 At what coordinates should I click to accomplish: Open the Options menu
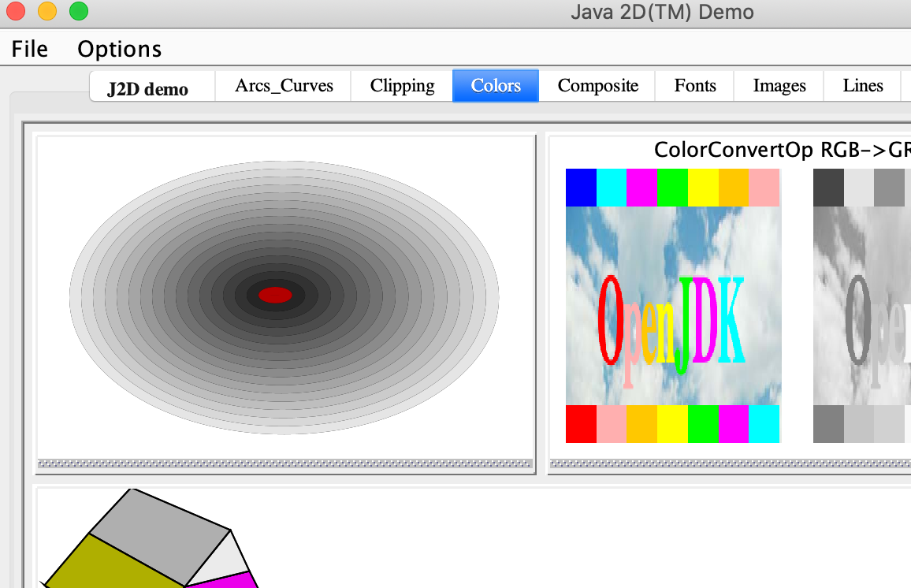coord(119,49)
